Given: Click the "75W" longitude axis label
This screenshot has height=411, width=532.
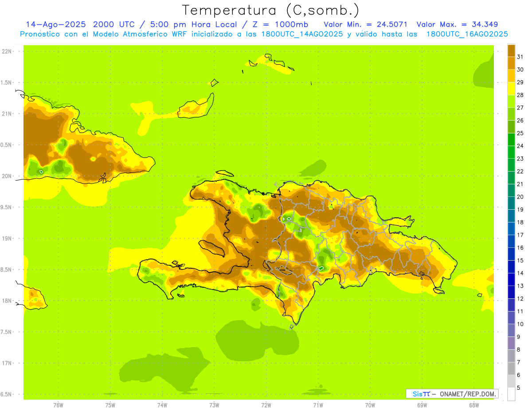Looking at the screenshot, I should point(110,405).
